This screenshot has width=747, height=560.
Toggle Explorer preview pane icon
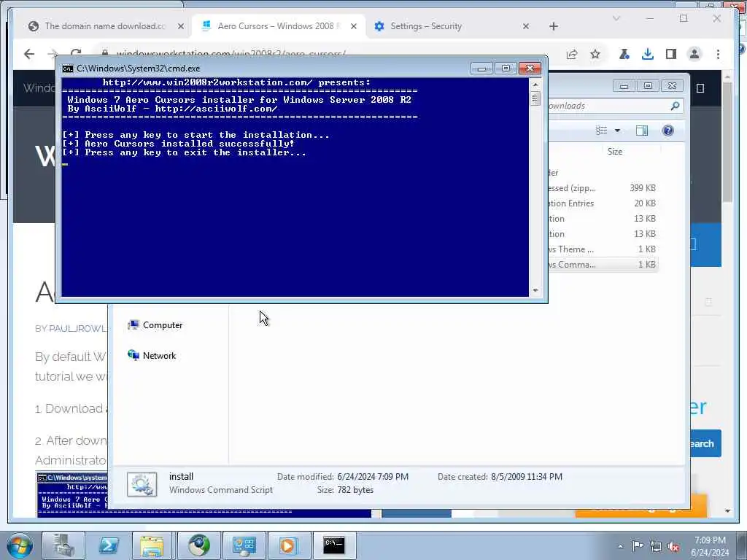tap(642, 131)
